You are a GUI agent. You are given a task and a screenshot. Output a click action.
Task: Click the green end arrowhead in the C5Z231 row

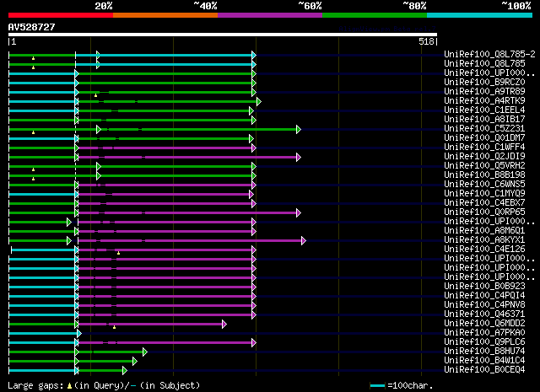tap(299, 130)
